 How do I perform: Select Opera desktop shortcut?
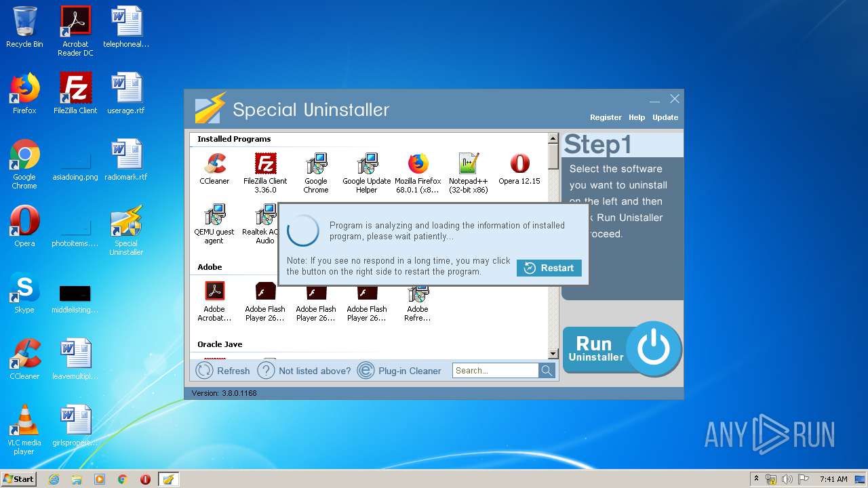tap(24, 226)
